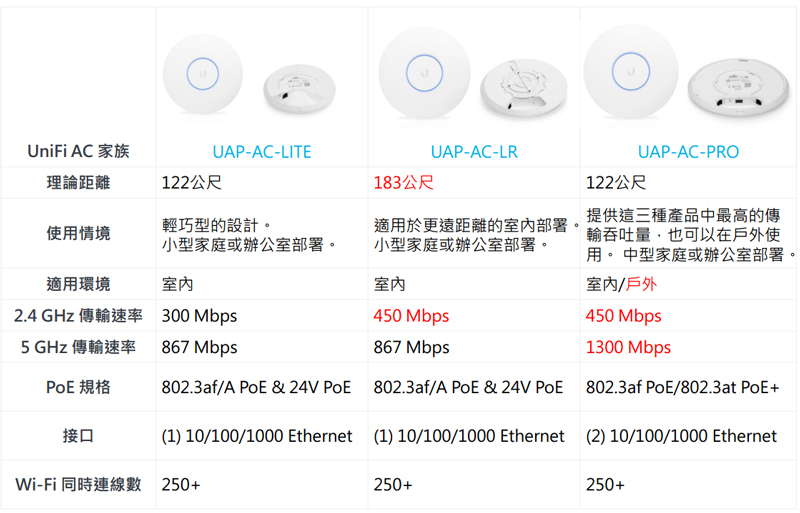Image resolution: width=800 pixels, height=513 pixels.
Task: Select the 2.4 GHz 傳輸速率 row label
Action: 78,316
